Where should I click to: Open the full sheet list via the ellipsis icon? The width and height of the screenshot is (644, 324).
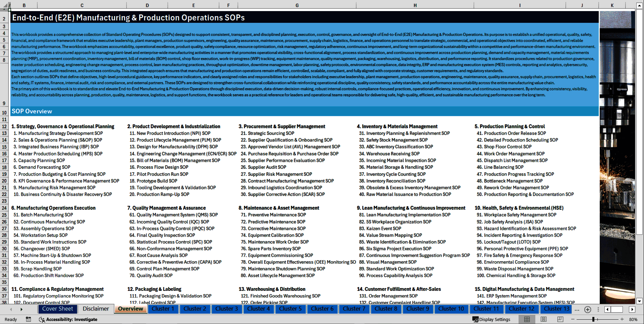tap(577, 309)
